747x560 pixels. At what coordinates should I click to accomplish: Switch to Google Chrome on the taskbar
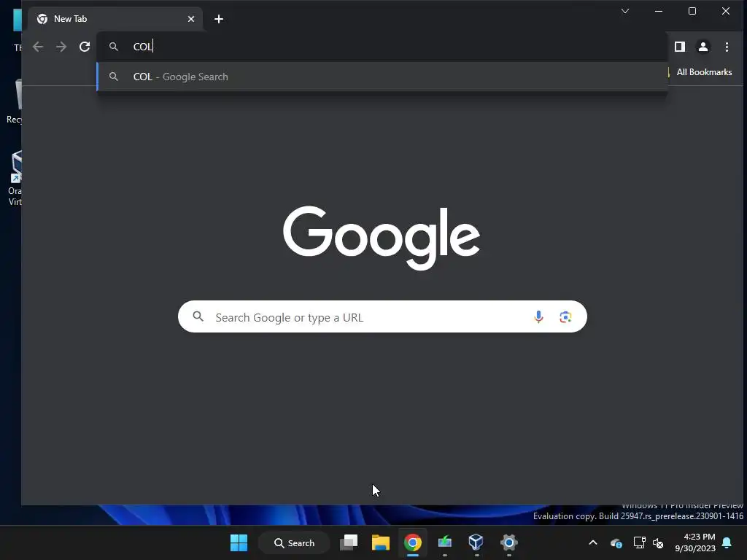point(413,542)
